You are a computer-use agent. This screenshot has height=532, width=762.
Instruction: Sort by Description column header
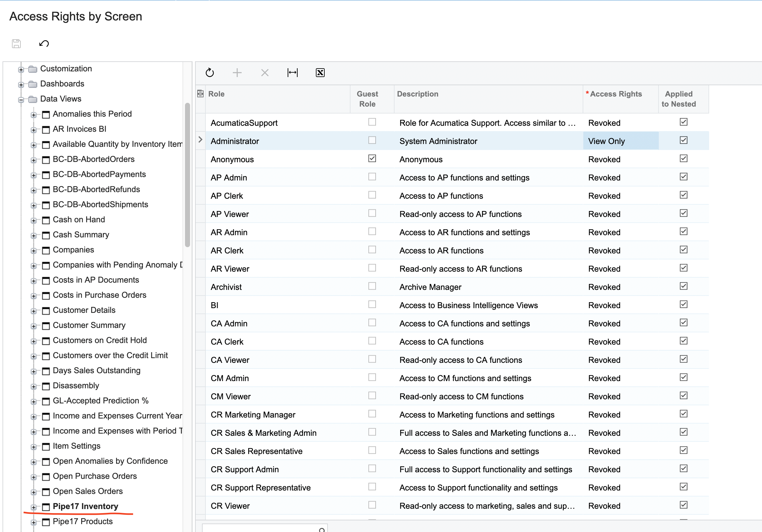[x=488, y=99]
